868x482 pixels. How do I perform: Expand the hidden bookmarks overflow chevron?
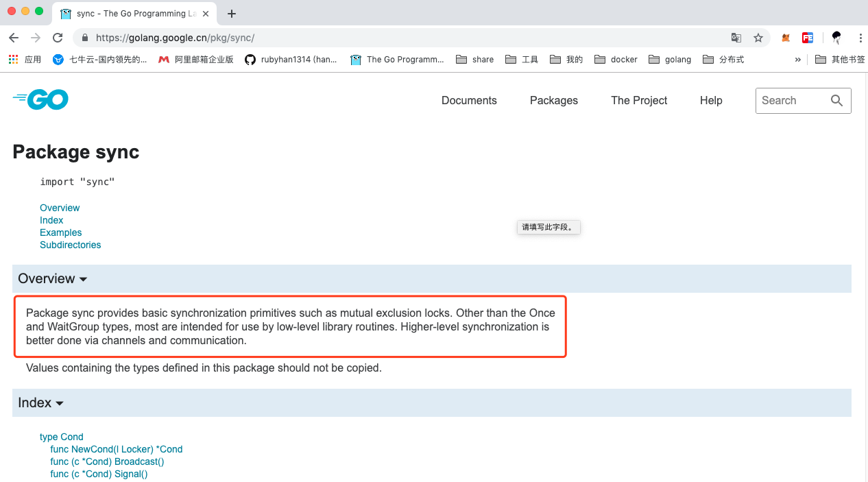797,60
